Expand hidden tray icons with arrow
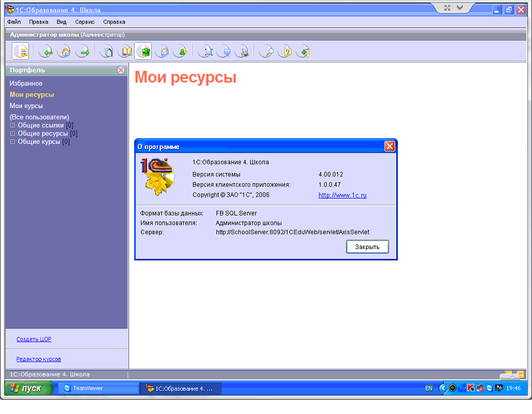 click(x=443, y=388)
